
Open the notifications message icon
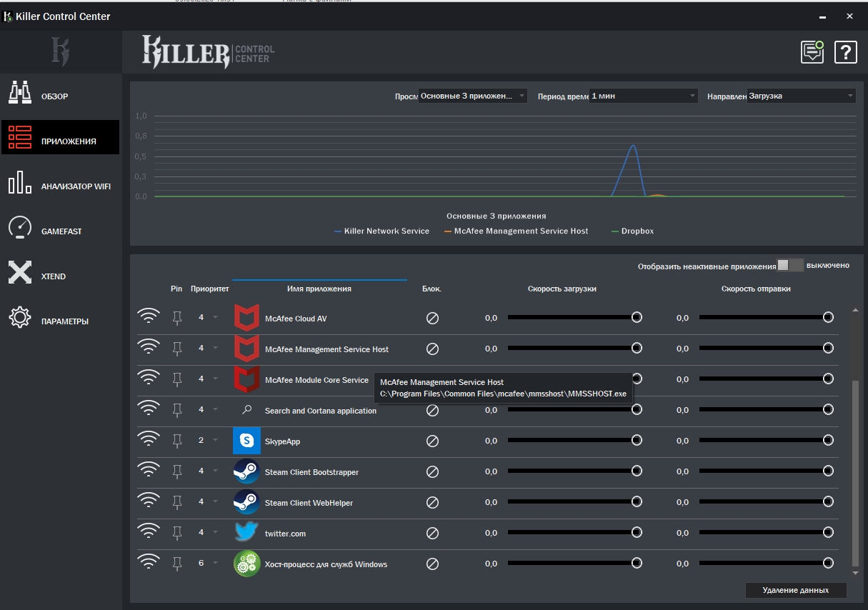812,51
